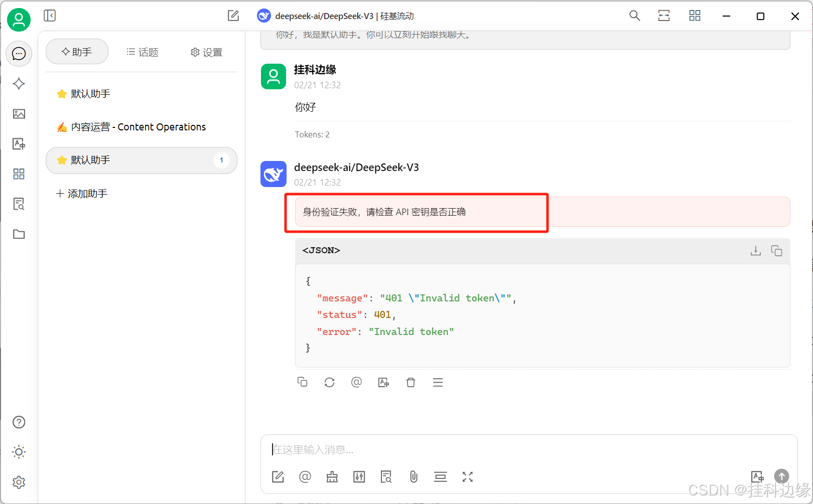813x504 pixels.
Task: Open the settings gear in the sidebar
Action: click(x=19, y=482)
